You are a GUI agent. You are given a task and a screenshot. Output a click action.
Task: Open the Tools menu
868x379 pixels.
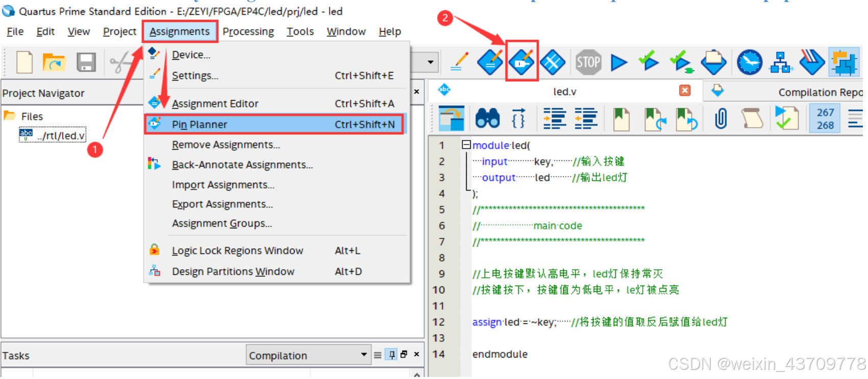click(300, 32)
